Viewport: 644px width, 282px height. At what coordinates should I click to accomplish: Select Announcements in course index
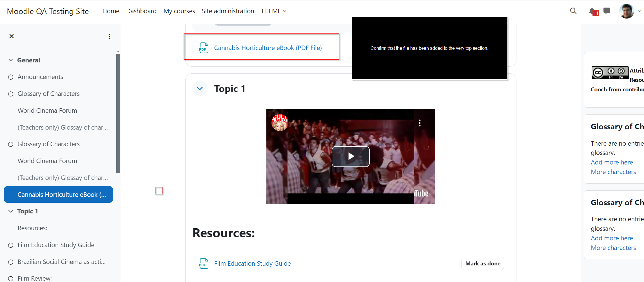[x=40, y=77]
